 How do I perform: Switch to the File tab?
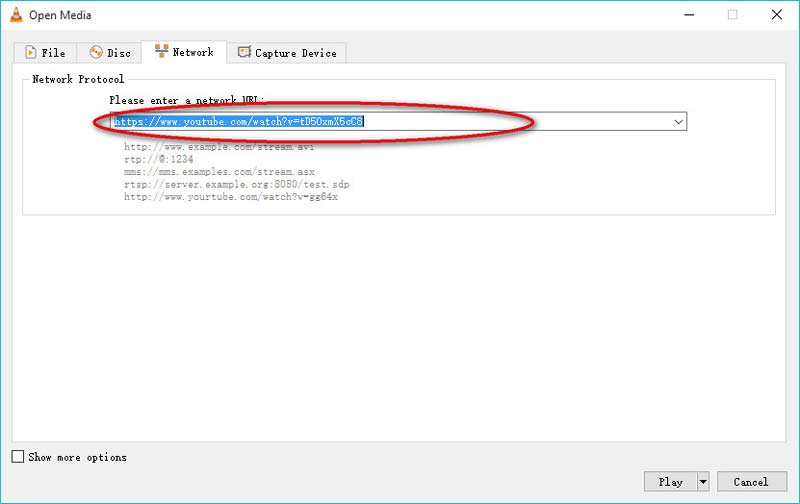(45, 53)
